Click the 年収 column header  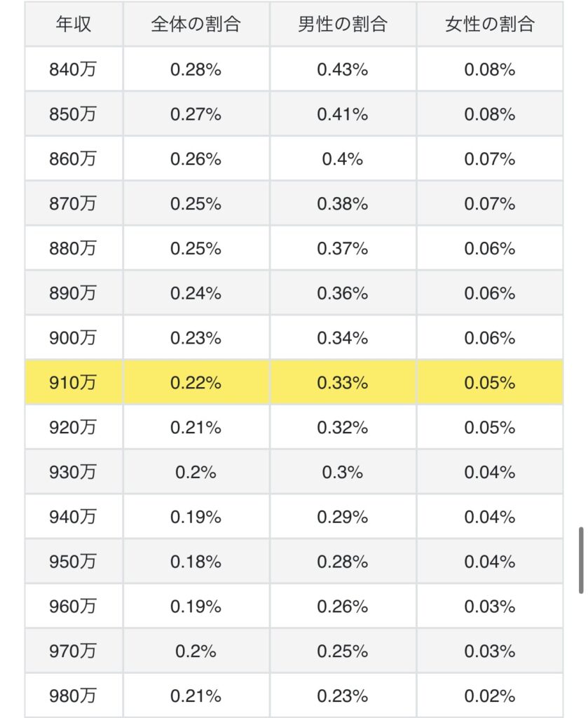click(74, 24)
